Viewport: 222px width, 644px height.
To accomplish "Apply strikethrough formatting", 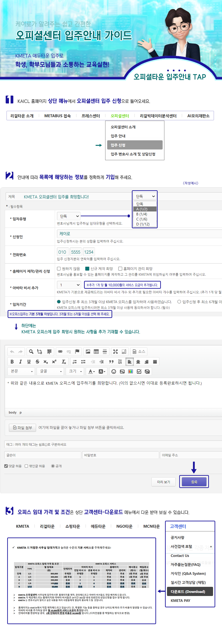I will 38,362.
